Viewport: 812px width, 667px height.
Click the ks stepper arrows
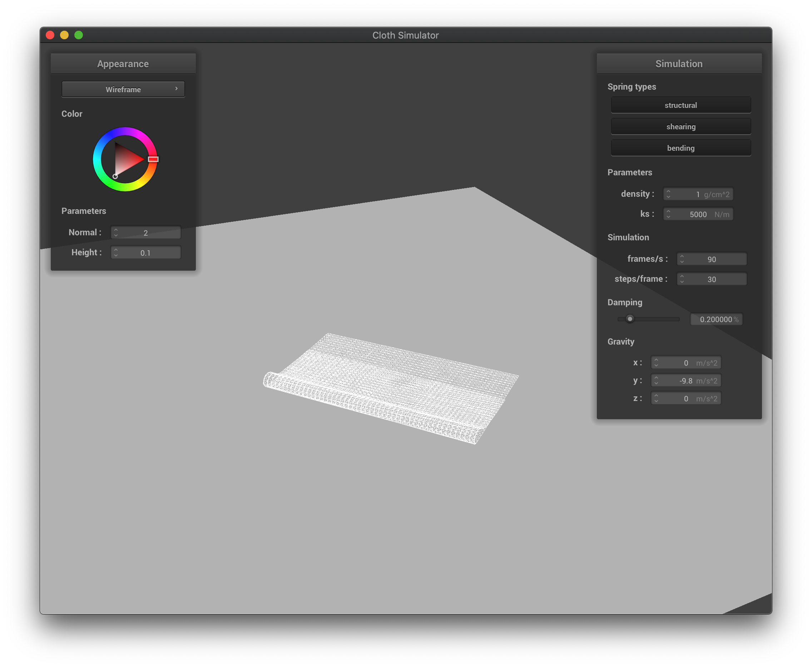click(668, 214)
